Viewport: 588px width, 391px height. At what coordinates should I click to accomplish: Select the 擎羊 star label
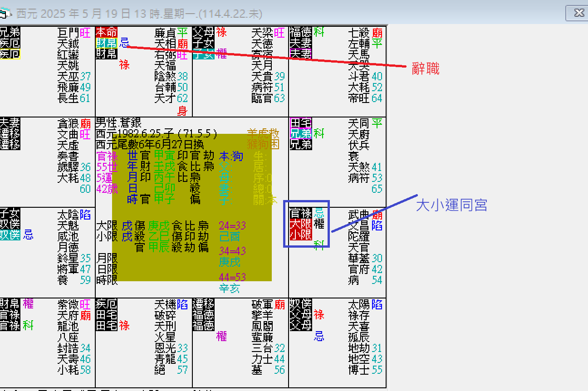[262, 315]
